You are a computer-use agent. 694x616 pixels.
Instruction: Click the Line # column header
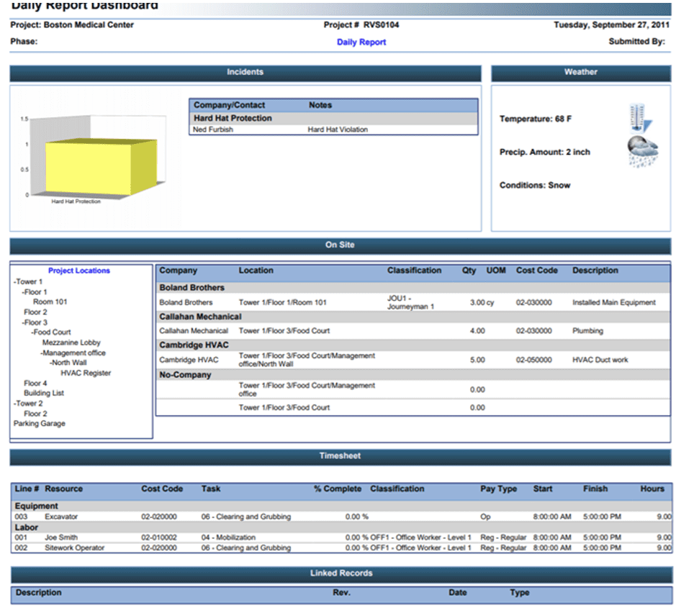pyautogui.click(x=27, y=489)
